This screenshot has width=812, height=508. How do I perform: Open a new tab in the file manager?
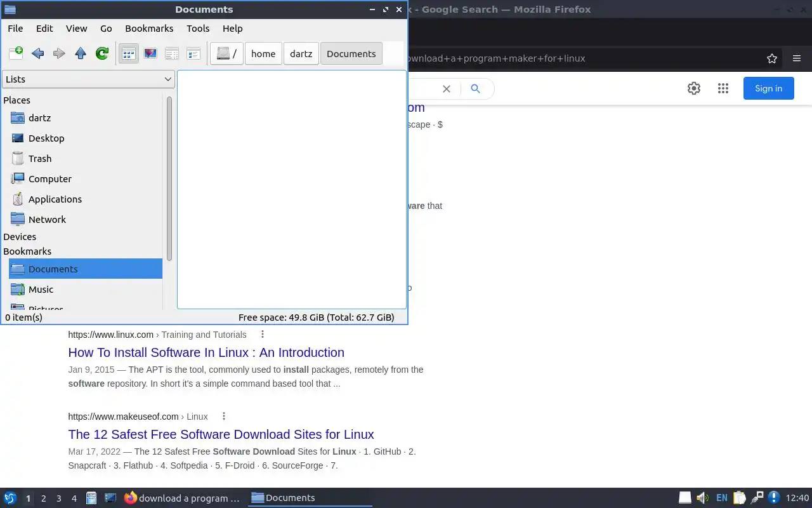[16, 53]
